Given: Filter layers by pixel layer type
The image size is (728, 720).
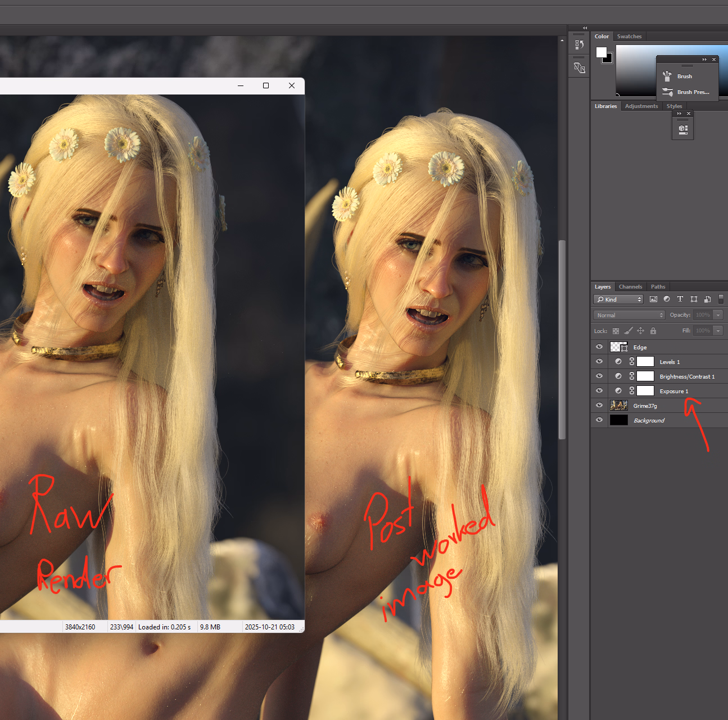Looking at the screenshot, I should click(653, 299).
